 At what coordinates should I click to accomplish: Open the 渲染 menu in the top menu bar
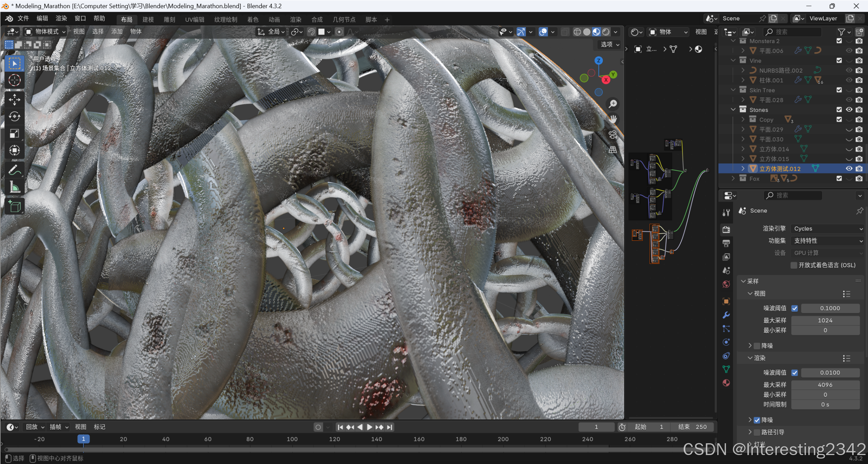click(x=61, y=18)
